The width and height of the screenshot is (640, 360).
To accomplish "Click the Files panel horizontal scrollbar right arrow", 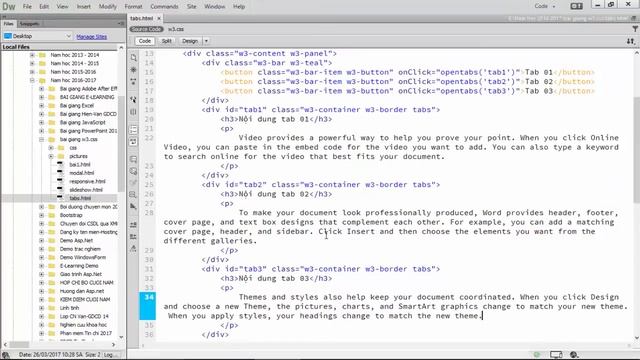I will coord(113,345).
